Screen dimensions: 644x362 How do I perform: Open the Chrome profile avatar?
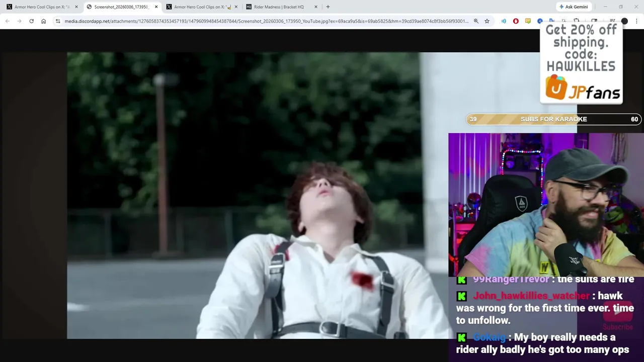pos(624,21)
